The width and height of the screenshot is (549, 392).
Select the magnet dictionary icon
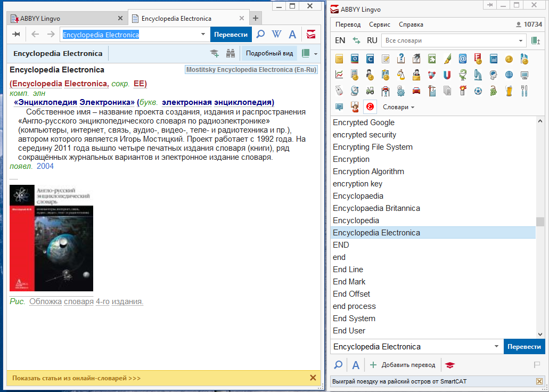(x=447, y=75)
